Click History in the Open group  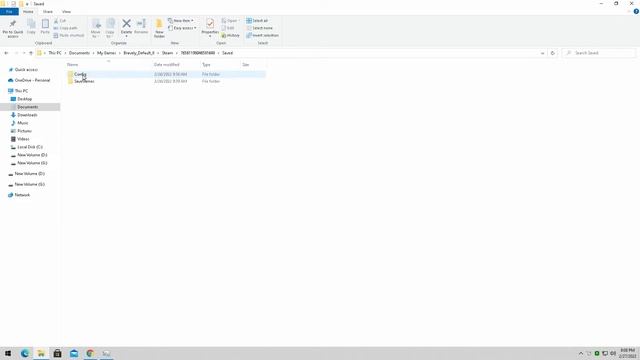coord(231,36)
